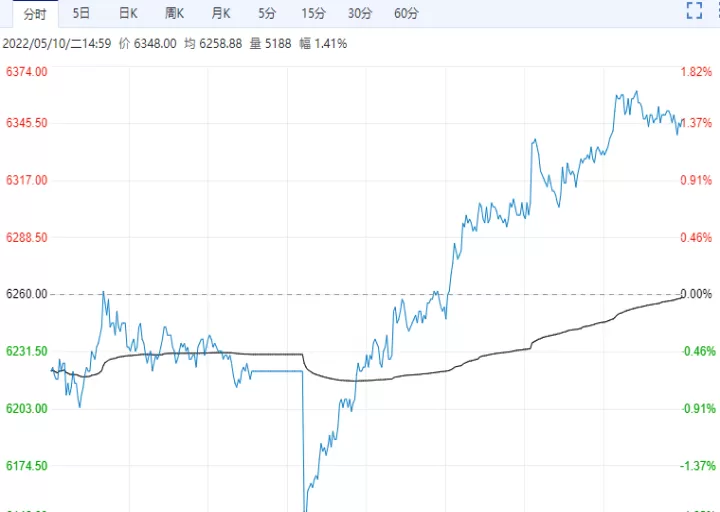Click the 6174.50 axis label
The height and width of the screenshot is (512, 720).
click(27, 466)
